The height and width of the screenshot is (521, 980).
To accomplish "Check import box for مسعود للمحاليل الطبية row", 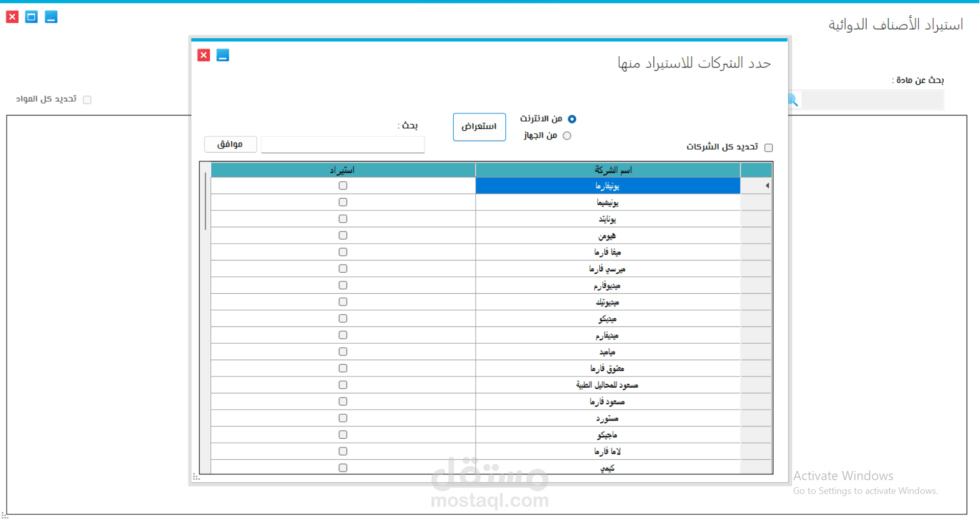I will click(343, 385).
